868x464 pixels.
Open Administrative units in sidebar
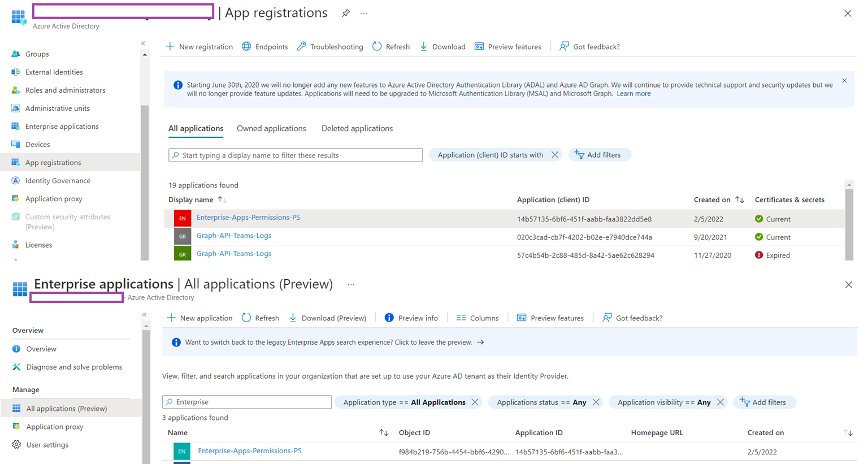57,108
